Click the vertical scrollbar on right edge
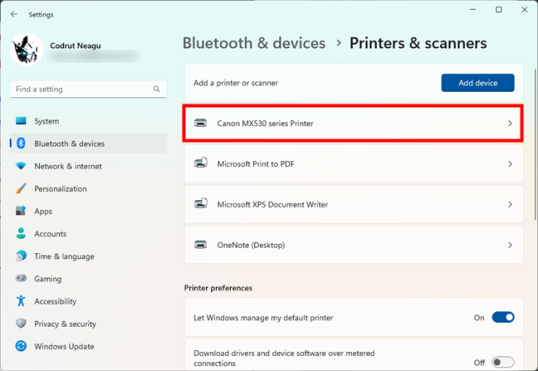 pos(535,144)
